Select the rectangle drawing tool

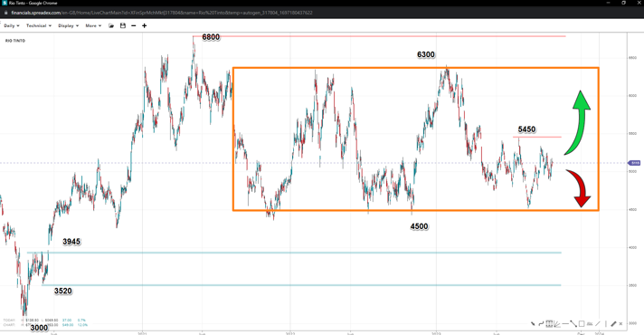point(582,323)
